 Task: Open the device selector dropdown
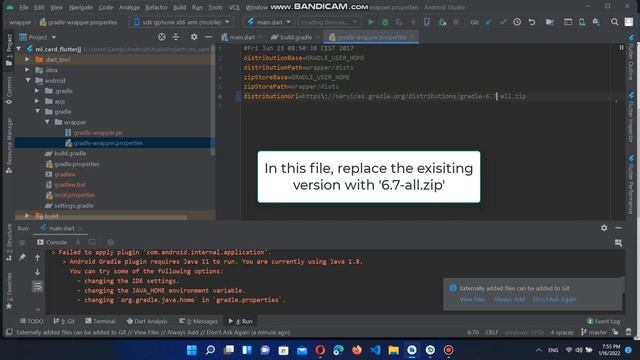pos(182,22)
